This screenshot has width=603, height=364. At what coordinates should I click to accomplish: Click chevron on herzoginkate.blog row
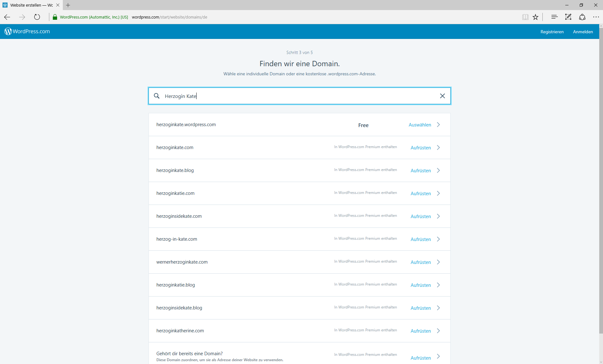coord(438,170)
